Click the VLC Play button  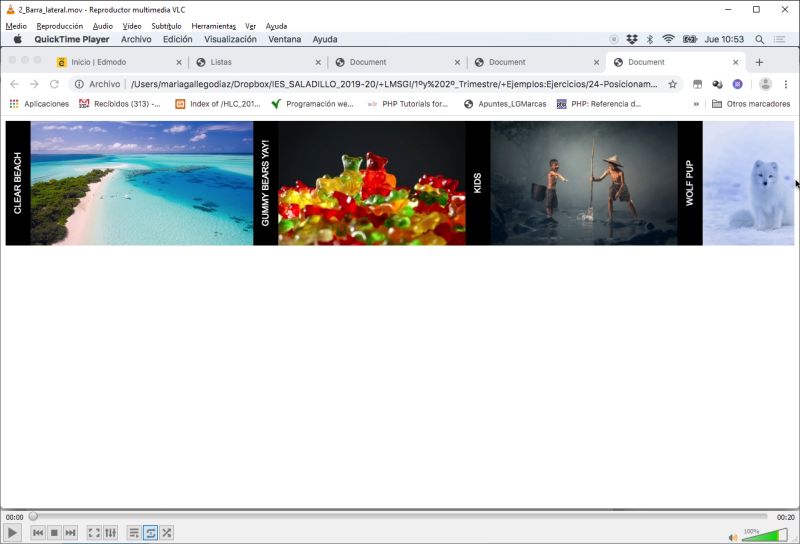pos(12,533)
